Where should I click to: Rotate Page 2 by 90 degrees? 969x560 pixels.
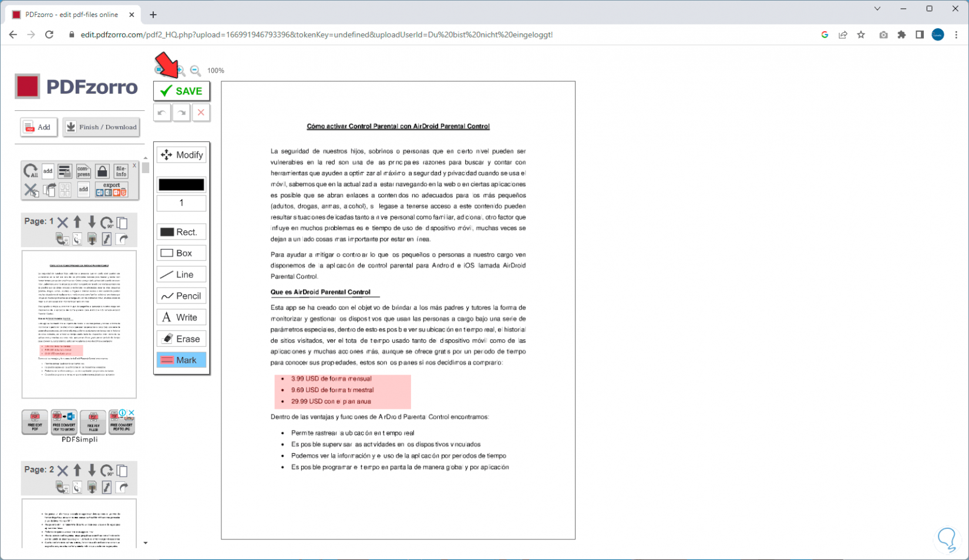[x=107, y=471]
